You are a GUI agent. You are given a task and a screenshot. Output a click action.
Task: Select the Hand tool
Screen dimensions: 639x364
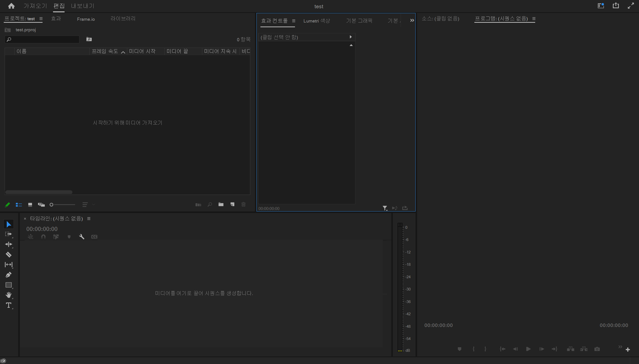tap(9, 295)
